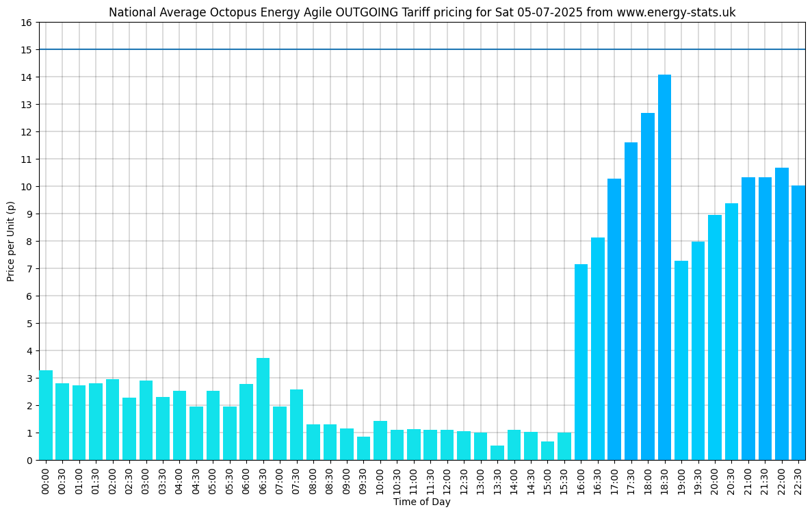Click the '18:30' x-axis tick label
This screenshot has height=514, width=812.
[664, 480]
